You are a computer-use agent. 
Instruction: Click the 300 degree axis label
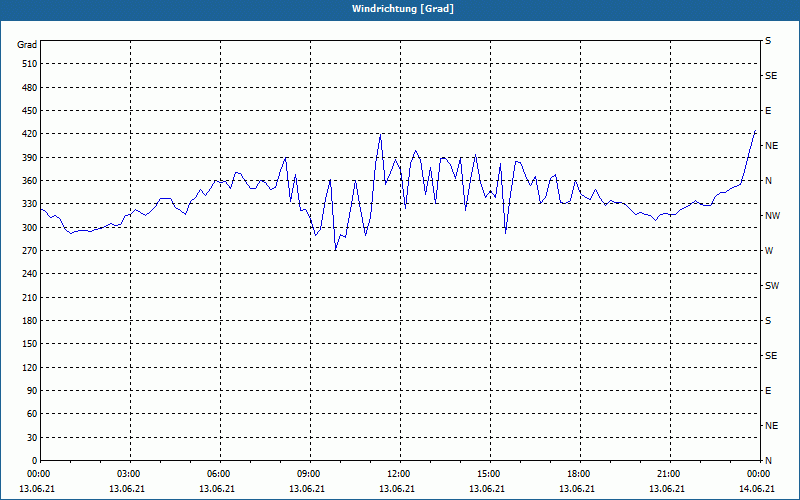tap(30, 228)
